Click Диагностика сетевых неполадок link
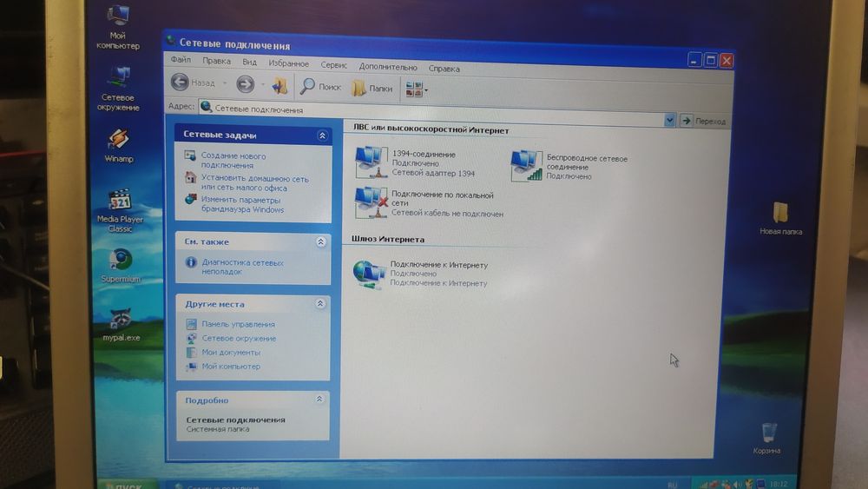 tap(242, 267)
